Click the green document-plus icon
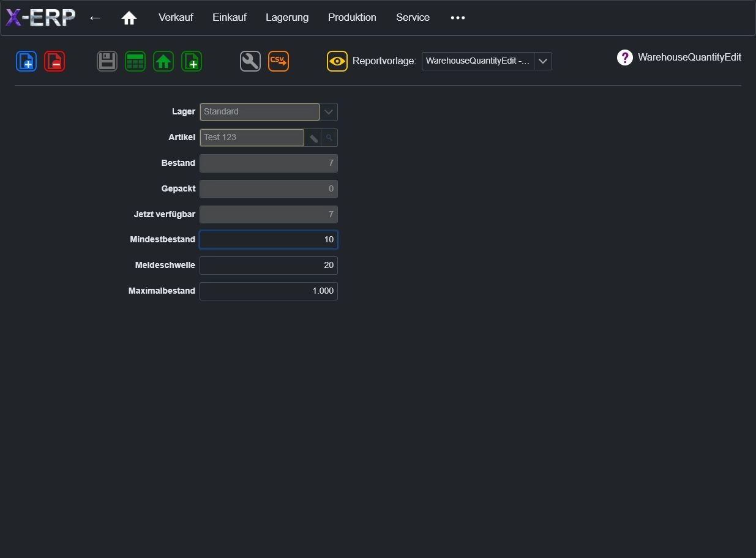Screen dimensions: 756x558 pos(192,61)
